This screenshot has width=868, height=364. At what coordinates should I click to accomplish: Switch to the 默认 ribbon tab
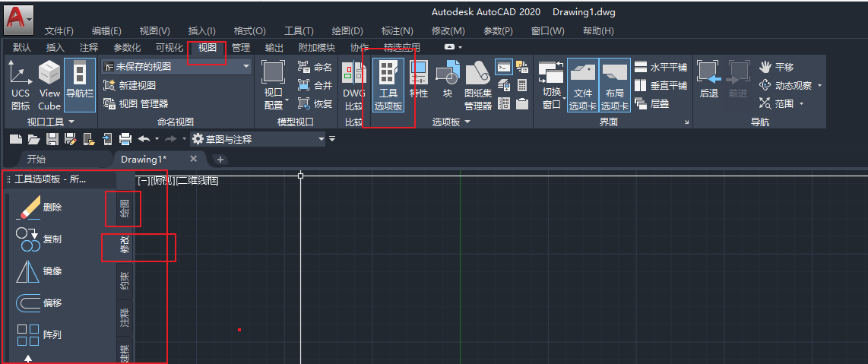click(x=22, y=48)
